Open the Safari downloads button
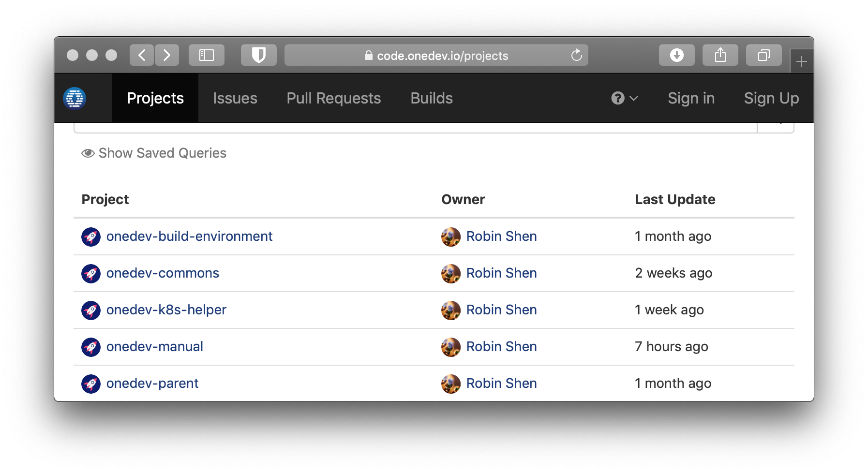The image size is (868, 473). pyautogui.click(x=677, y=55)
